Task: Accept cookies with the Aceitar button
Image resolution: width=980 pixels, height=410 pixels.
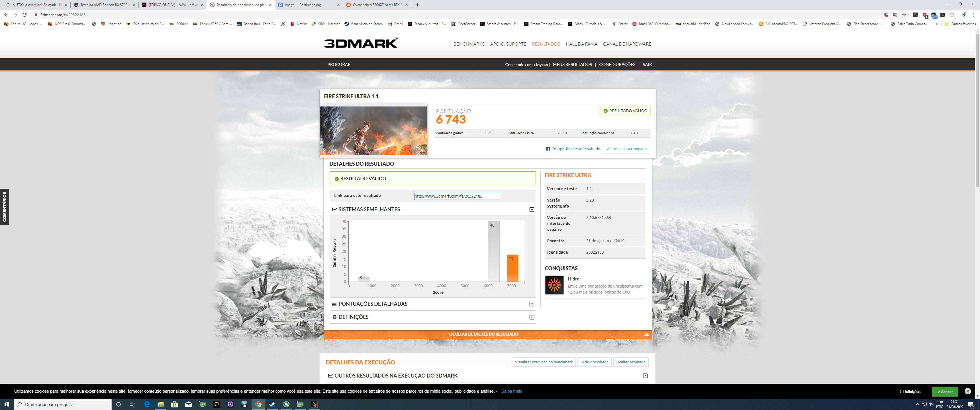Action: pos(945,391)
